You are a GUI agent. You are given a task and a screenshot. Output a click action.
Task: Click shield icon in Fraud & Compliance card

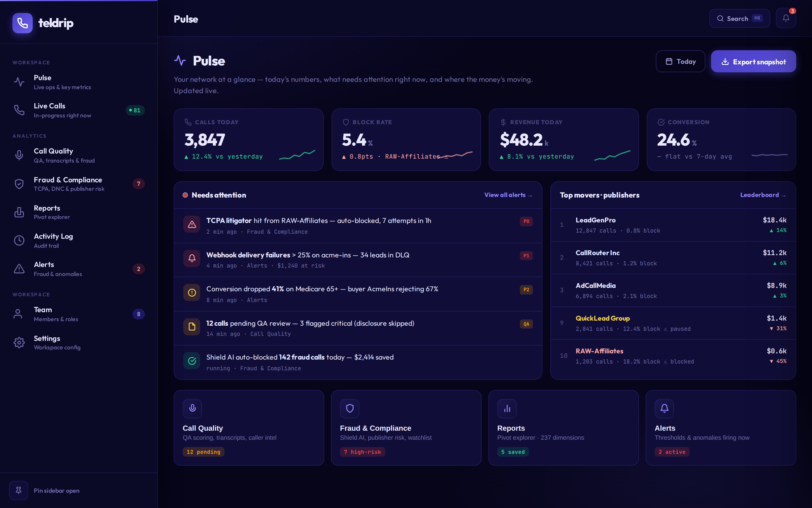point(350,408)
